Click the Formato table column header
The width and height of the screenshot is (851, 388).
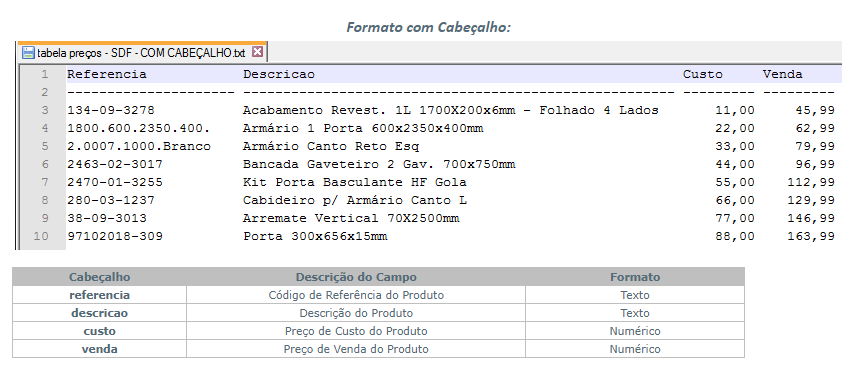point(635,277)
